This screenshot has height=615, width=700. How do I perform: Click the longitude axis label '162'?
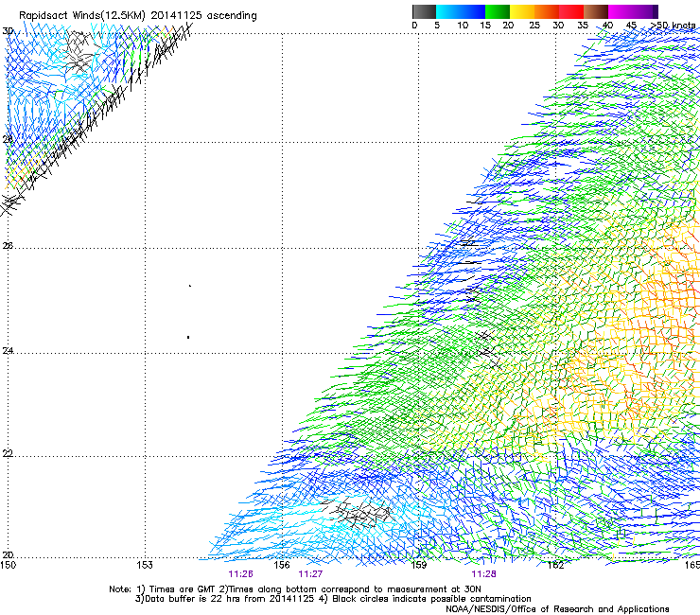[x=555, y=565]
